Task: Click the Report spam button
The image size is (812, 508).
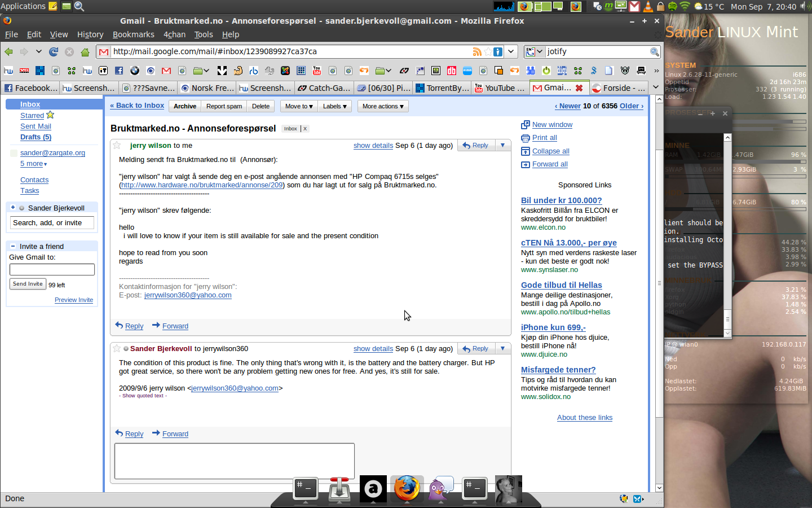Action: pos(224,106)
